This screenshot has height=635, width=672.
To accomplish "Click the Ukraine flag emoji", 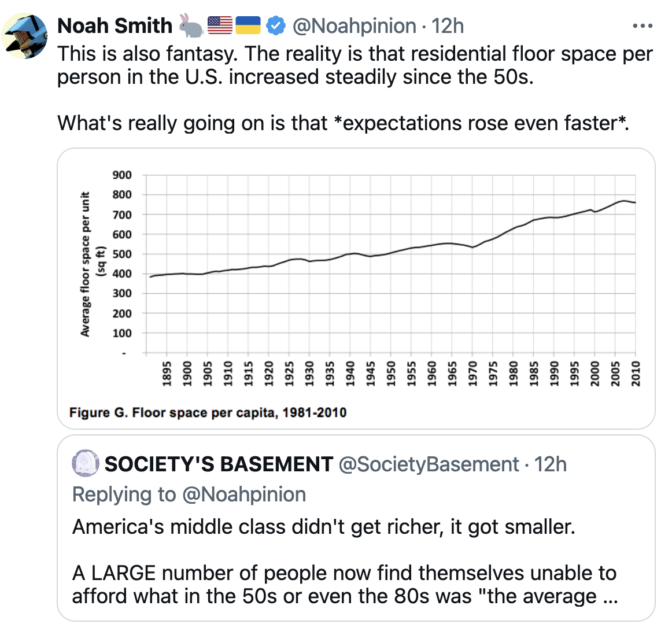I will point(249,25).
